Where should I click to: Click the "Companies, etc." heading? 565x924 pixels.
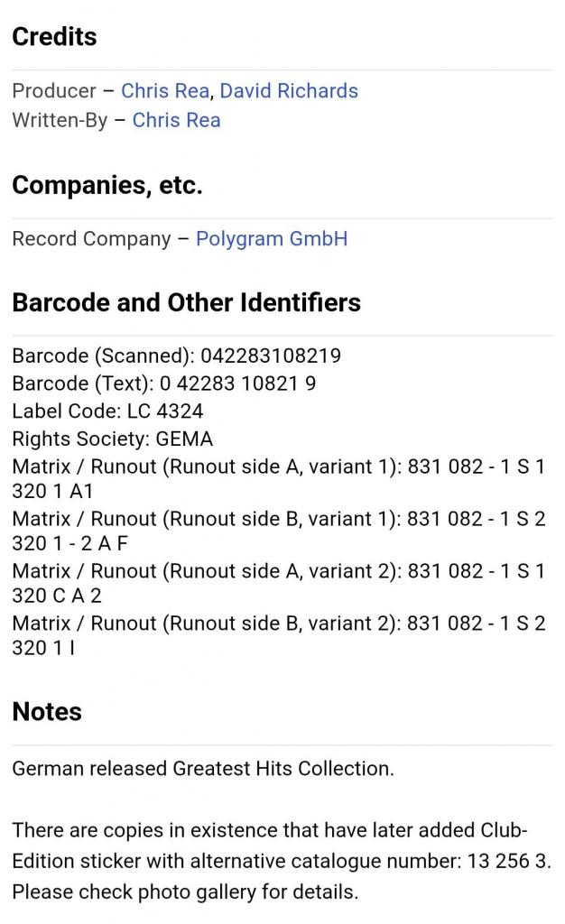[x=107, y=186]
